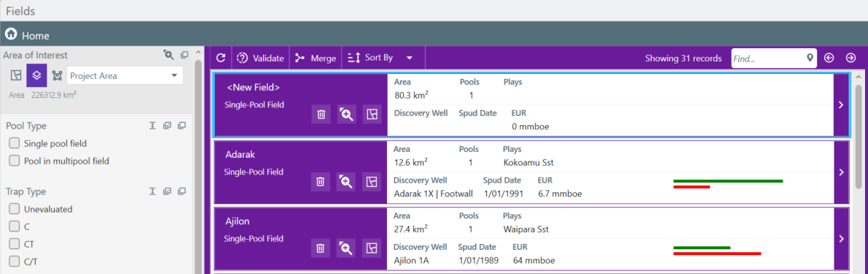Expand the Ajilon record chevron
868x274 pixels.
pyautogui.click(x=842, y=239)
